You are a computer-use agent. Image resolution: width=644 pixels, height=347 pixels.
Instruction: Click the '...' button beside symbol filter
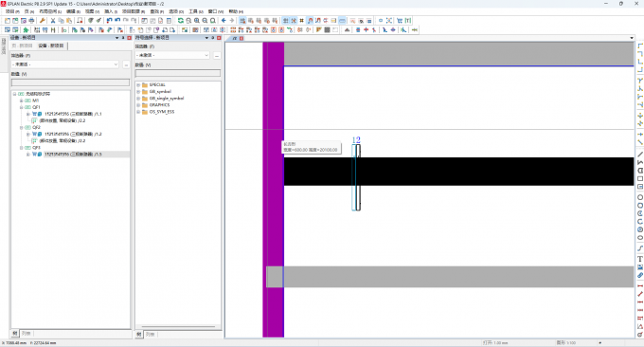pyautogui.click(x=217, y=55)
